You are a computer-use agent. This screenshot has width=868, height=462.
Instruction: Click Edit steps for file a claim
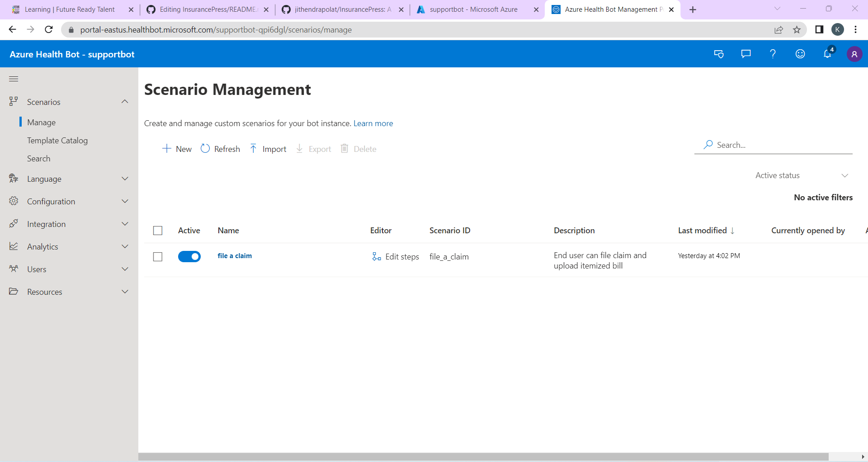click(x=396, y=257)
